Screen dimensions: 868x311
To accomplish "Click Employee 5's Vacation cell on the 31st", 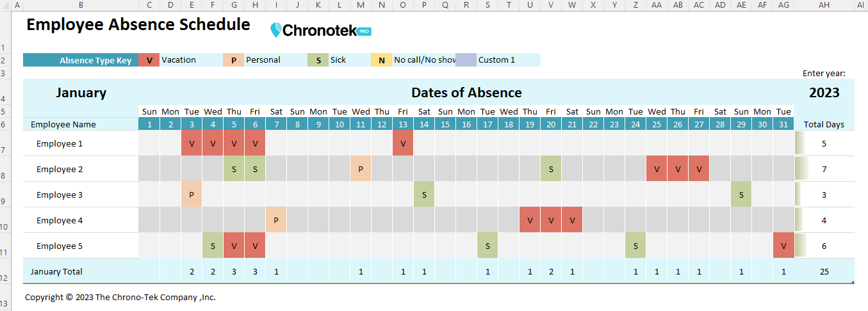I will 783,246.
